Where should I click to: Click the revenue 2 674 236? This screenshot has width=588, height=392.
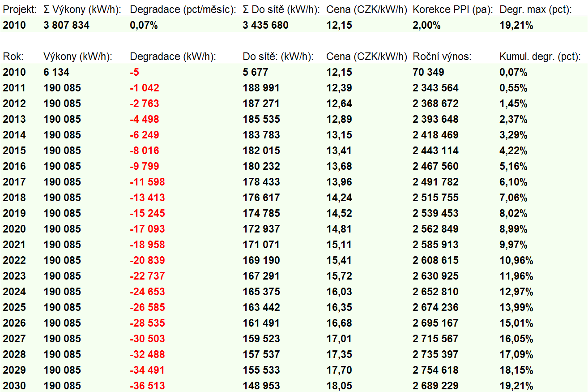point(435,308)
